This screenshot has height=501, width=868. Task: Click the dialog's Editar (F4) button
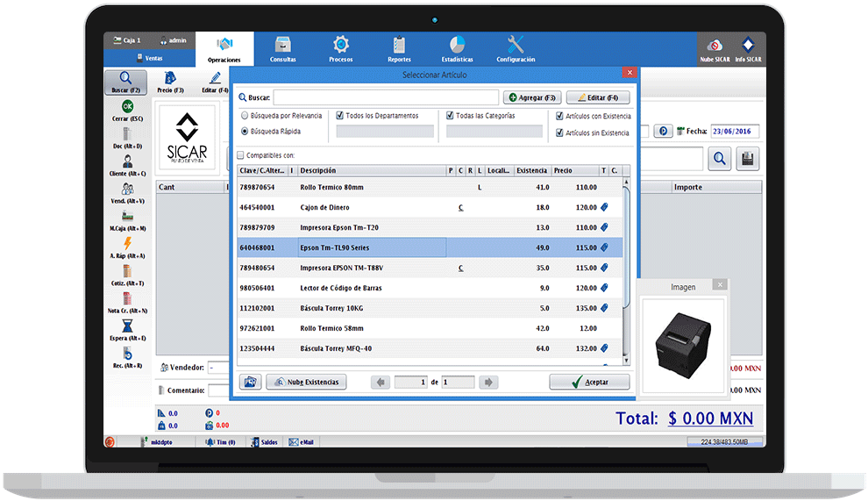click(598, 97)
